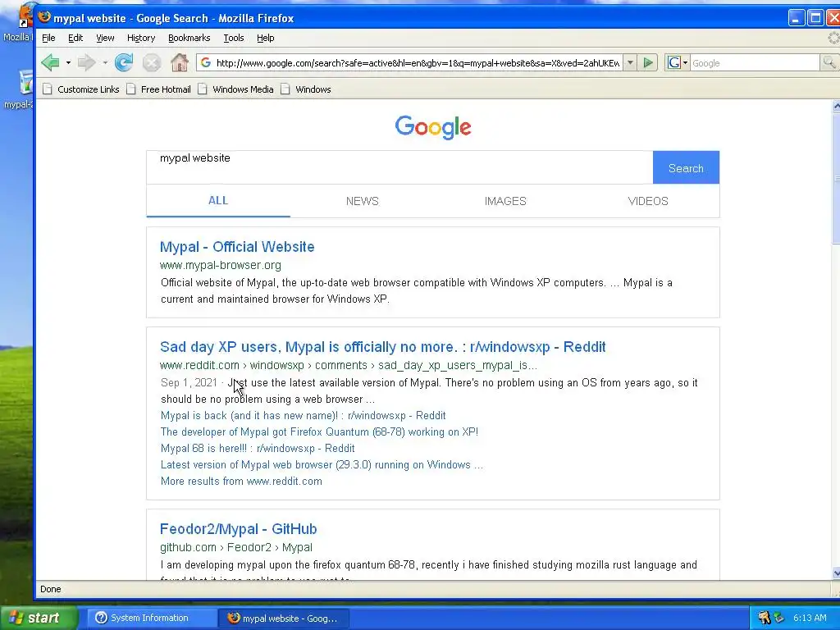Image resolution: width=840 pixels, height=630 pixels.
Task: Open 'Latest version of Mypal web browser (29.3.0)' link
Action: (x=322, y=464)
